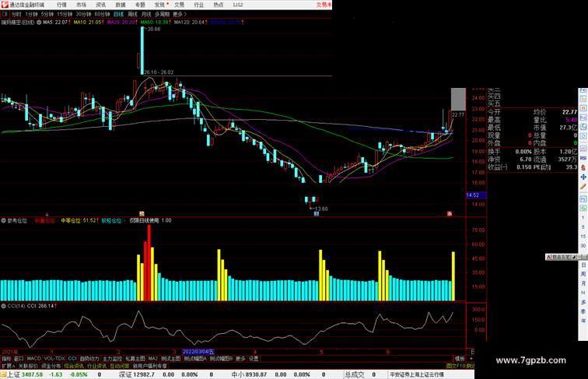Select the 趋势动力 indicator tab
588x379 pixels.
click(x=89, y=359)
